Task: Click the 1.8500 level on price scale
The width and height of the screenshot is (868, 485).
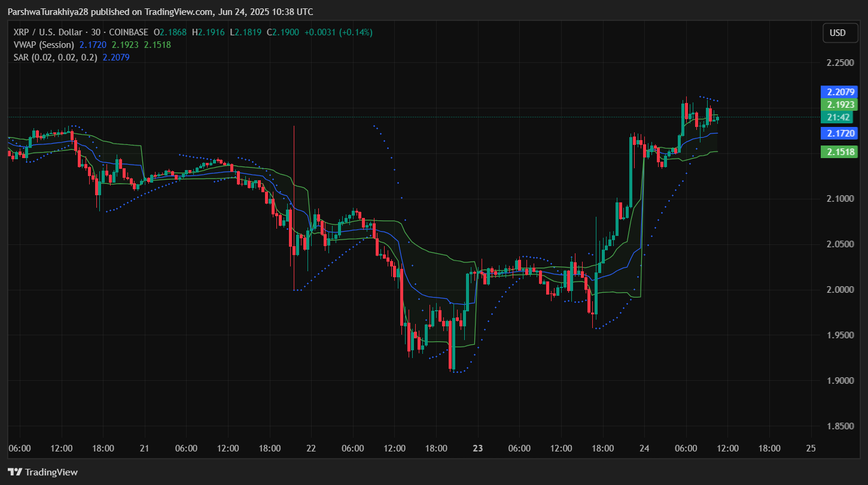Action: click(x=840, y=426)
